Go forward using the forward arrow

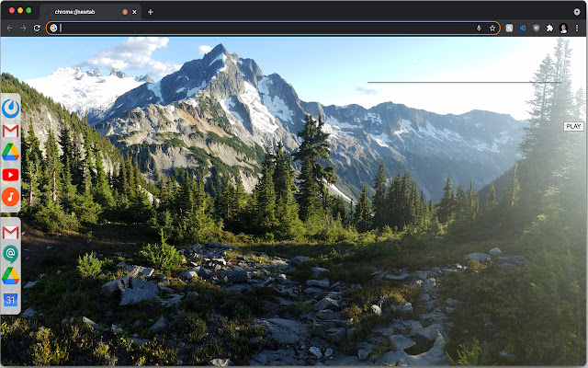[x=23, y=29]
